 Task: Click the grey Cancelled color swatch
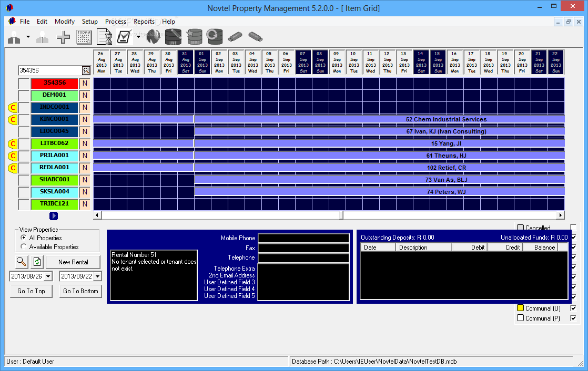[520, 227]
